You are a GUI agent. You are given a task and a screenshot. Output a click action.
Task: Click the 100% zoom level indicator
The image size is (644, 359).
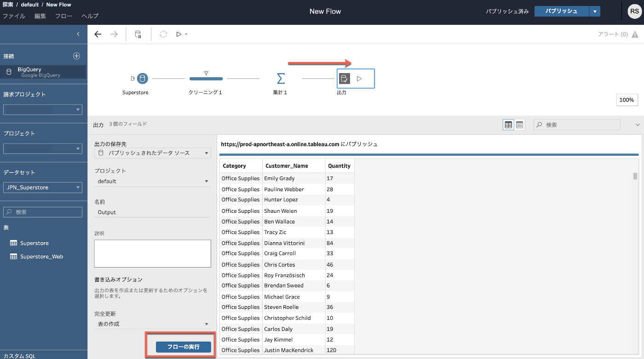(627, 100)
